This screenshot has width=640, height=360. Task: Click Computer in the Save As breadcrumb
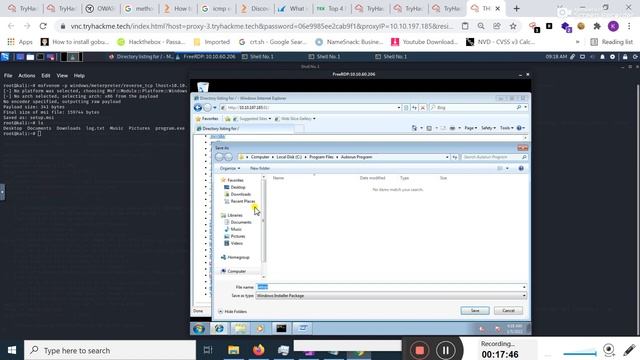260,157
